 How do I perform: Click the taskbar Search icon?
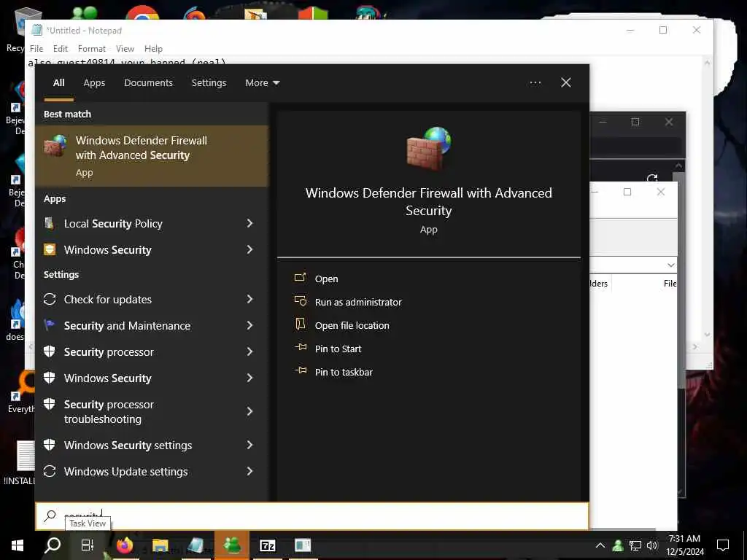pos(53,545)
